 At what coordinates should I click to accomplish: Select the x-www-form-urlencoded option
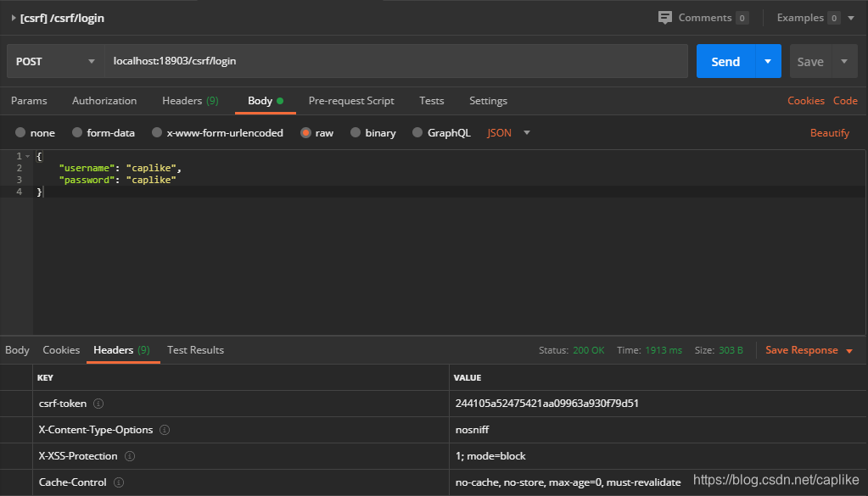(x=156, y=132)
